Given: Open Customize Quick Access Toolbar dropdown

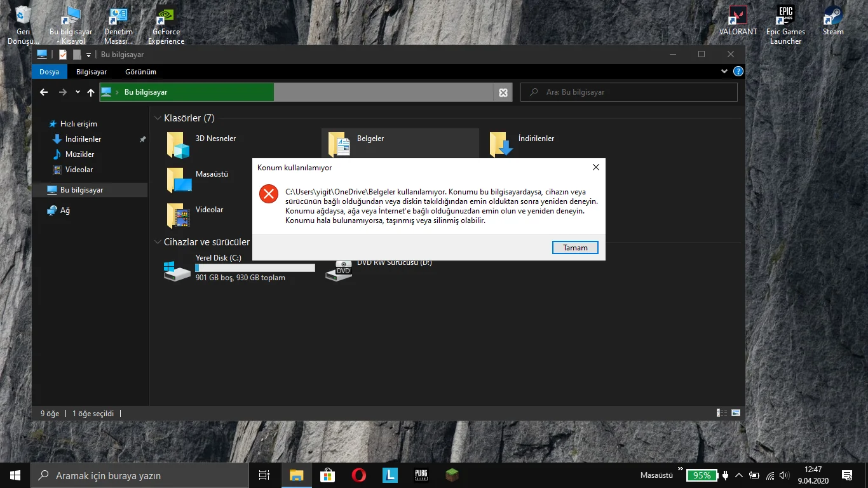Looking at the screenshot, I should point(89,55).
